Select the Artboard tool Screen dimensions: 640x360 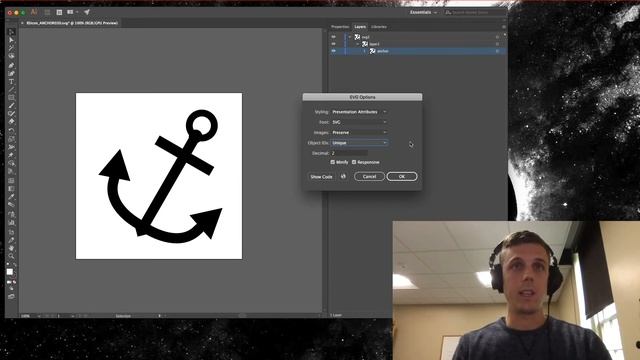(11, 232)
